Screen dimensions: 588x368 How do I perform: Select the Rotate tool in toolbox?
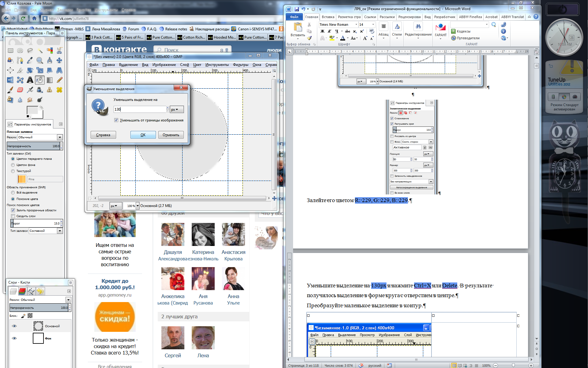tap(30, 70)
